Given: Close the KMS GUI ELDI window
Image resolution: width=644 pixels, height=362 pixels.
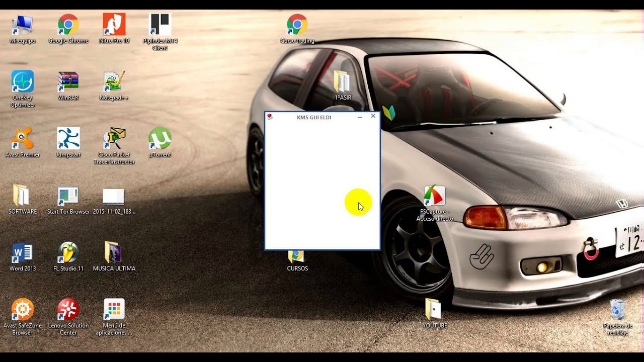Looking at the screenshot, I should coord(373,116).
